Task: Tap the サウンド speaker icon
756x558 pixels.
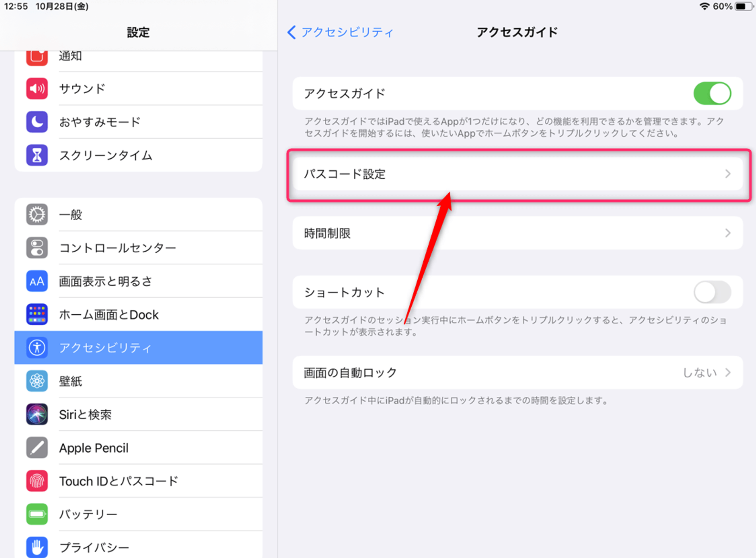Action: [37, 88]
